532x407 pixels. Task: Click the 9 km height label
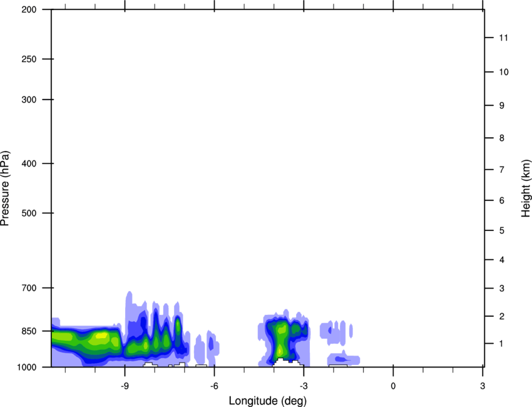click(x=501, y=106)
